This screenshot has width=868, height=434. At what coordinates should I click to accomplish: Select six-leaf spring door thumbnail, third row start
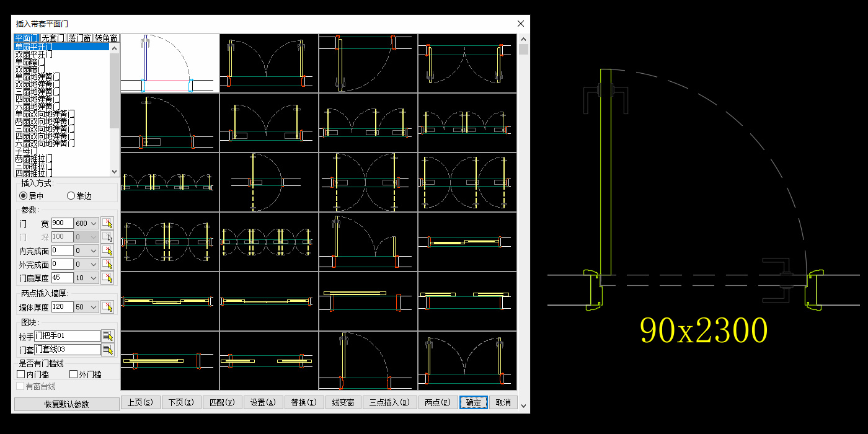[x=170, y=182]
